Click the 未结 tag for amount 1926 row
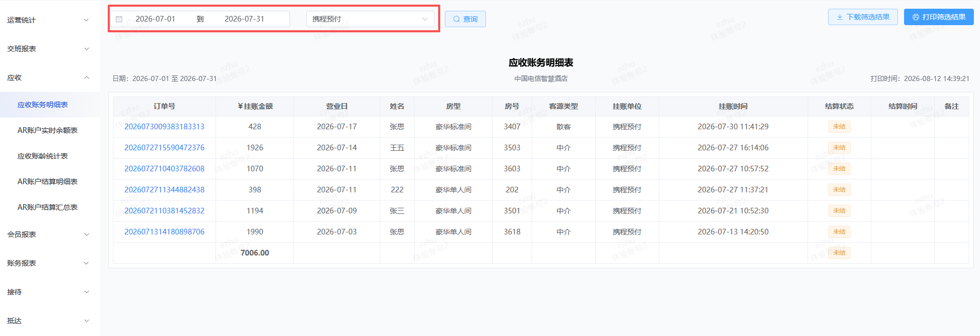The height and width of the screenshot is (336, 980). (839, 148)
